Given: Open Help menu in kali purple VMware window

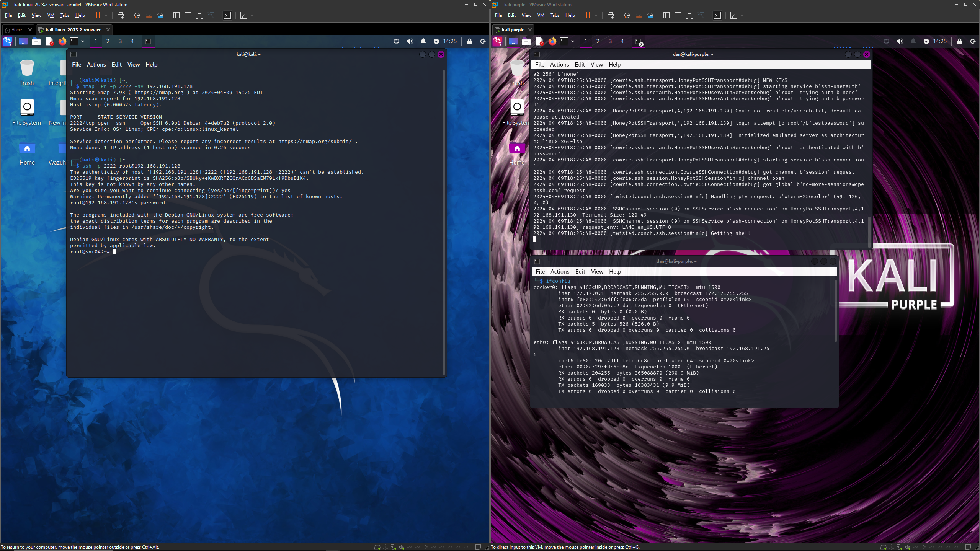Looking at the screenshot, I should click(x=570, y=15).
